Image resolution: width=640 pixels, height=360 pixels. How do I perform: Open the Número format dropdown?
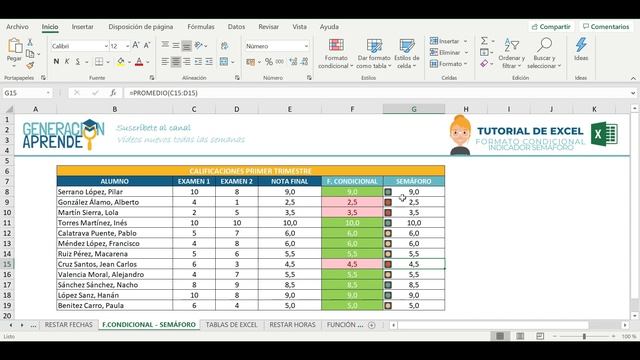coord(306,46)
